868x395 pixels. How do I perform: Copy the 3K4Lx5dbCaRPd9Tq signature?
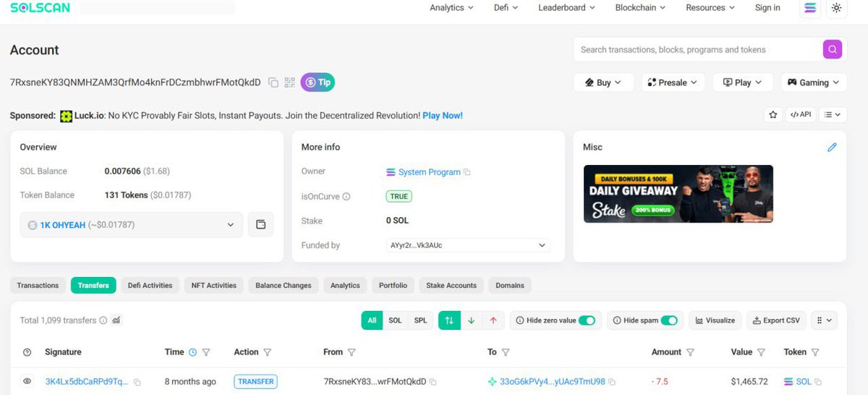click(137, 382)
